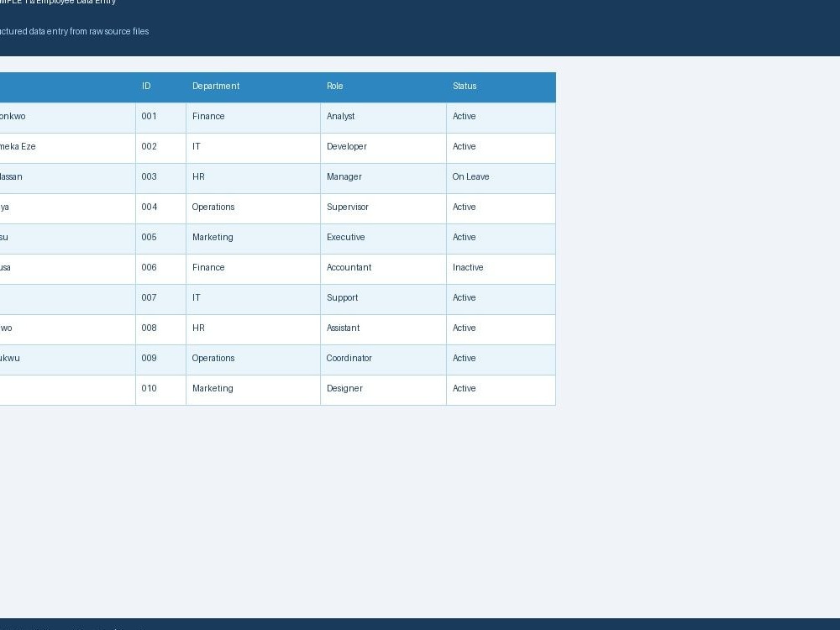Click Active status in row 005
This screenshot has height=630, width=840.
click(501, 239)
